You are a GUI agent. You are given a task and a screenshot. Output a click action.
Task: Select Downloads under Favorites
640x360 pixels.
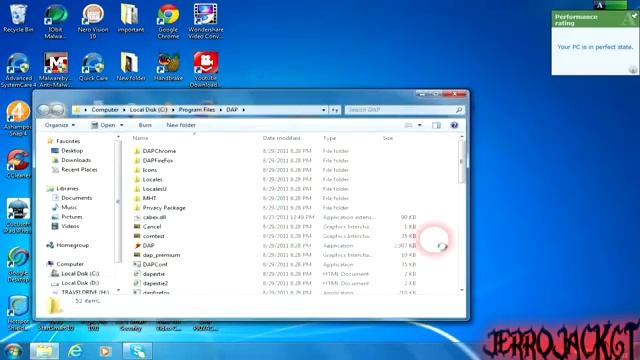(x=71, y=160)
